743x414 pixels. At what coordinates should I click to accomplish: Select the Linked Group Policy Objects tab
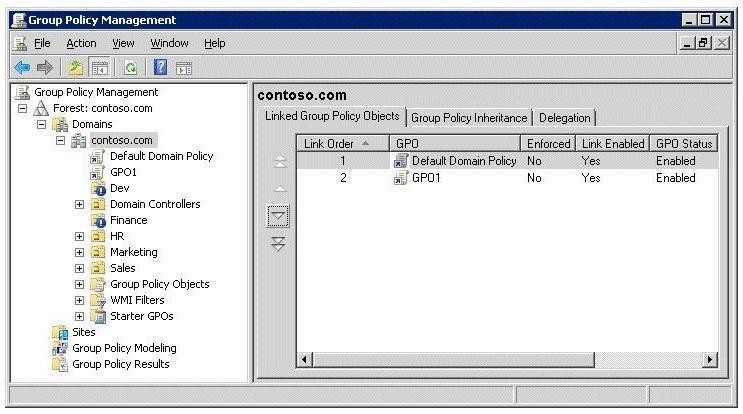tap(332, 116)
